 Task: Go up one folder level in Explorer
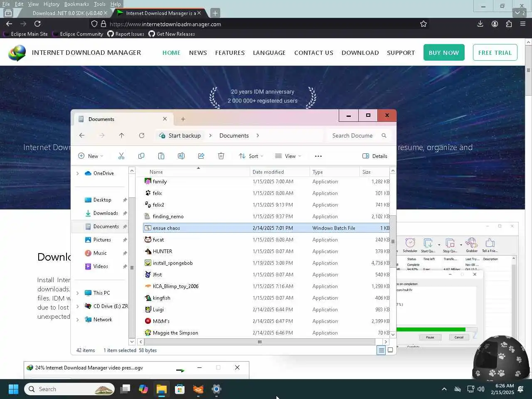121,135
